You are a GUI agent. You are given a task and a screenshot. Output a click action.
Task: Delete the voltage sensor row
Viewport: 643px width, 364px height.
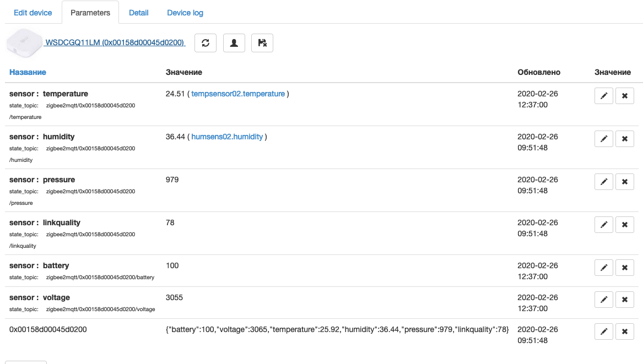625,300
